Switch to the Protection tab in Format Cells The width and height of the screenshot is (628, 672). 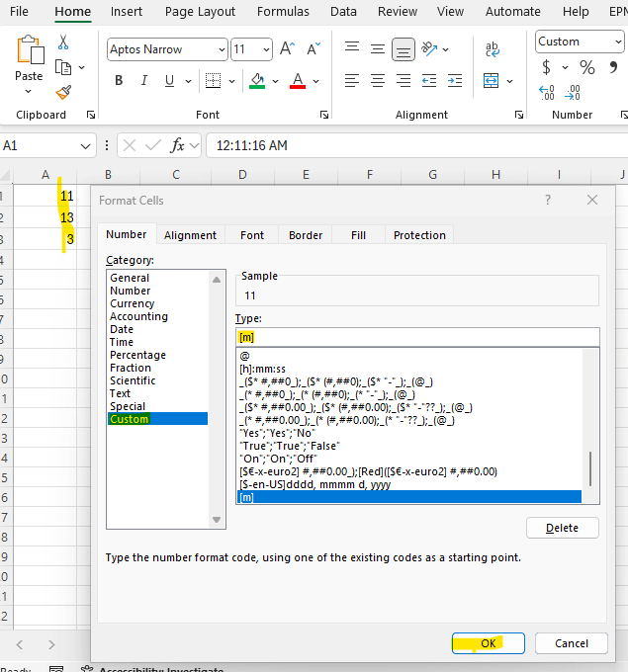[x=419, y=235]
